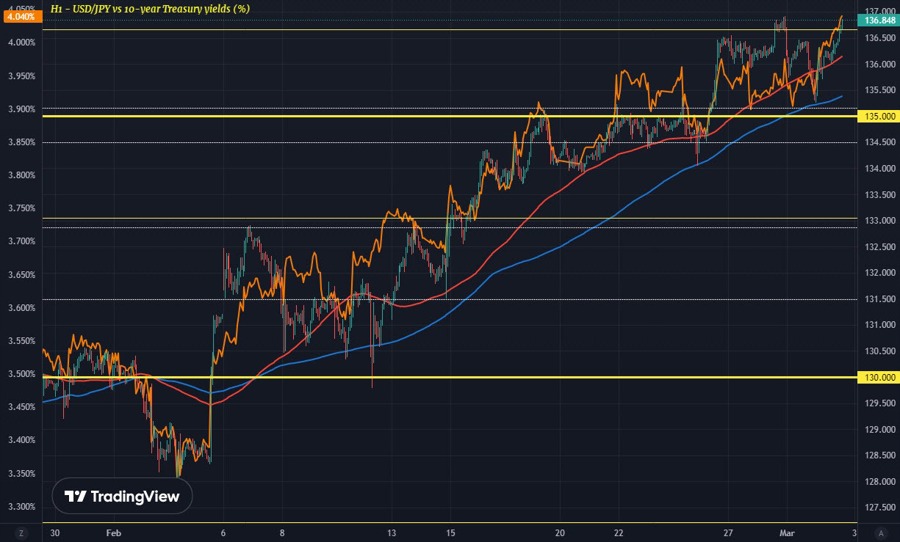Click the '30' date label on the time axis
Viewport: 900px width, 542px height.
pyautogui.click(x=55, y=533)
